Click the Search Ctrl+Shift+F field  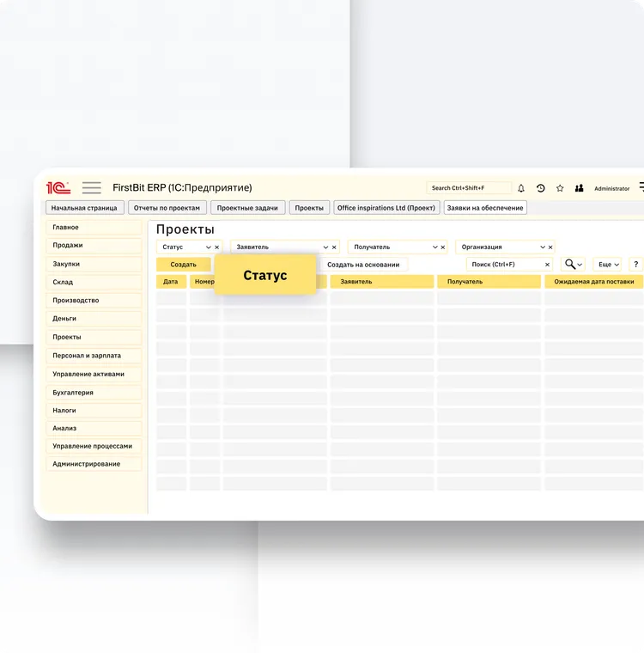(468, 188)
